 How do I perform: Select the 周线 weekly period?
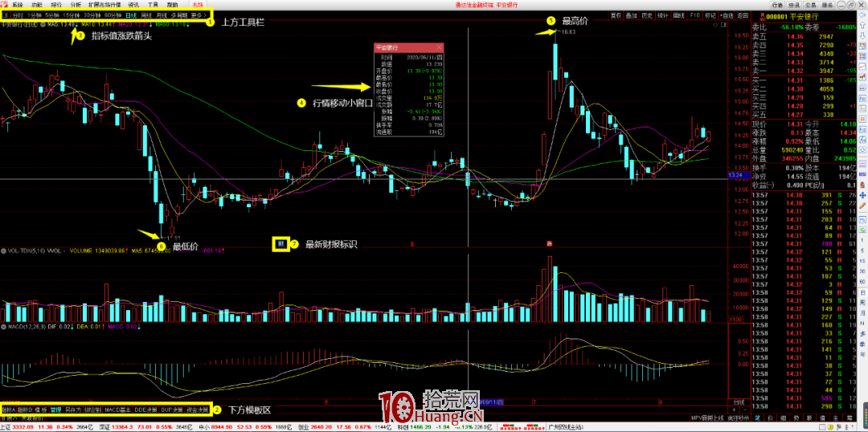point(147,15)
